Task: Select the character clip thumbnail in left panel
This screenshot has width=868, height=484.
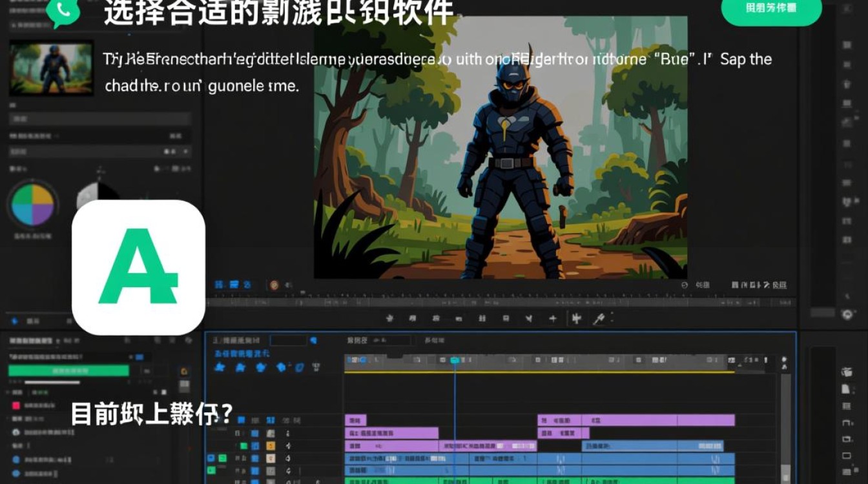Action: [x=52, y=68]
